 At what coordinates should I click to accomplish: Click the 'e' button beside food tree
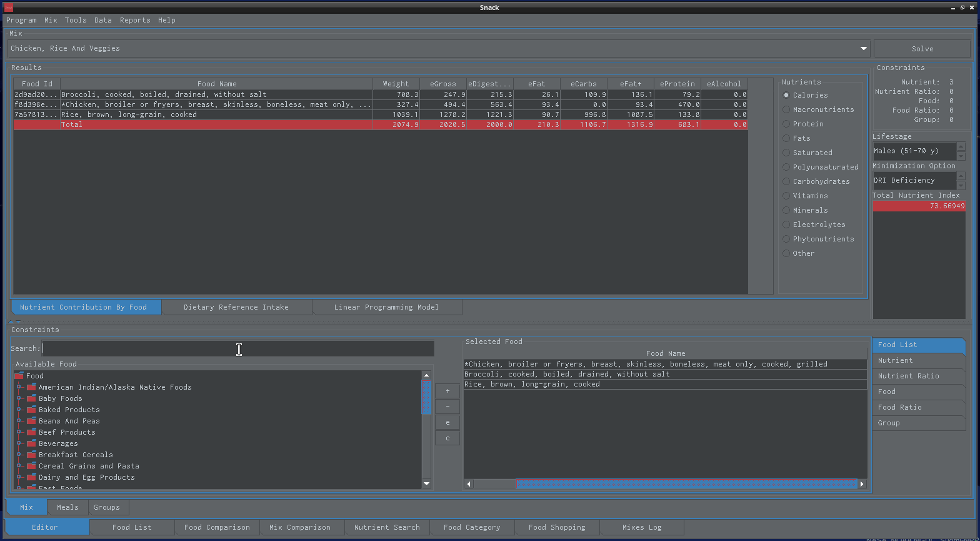447,423
